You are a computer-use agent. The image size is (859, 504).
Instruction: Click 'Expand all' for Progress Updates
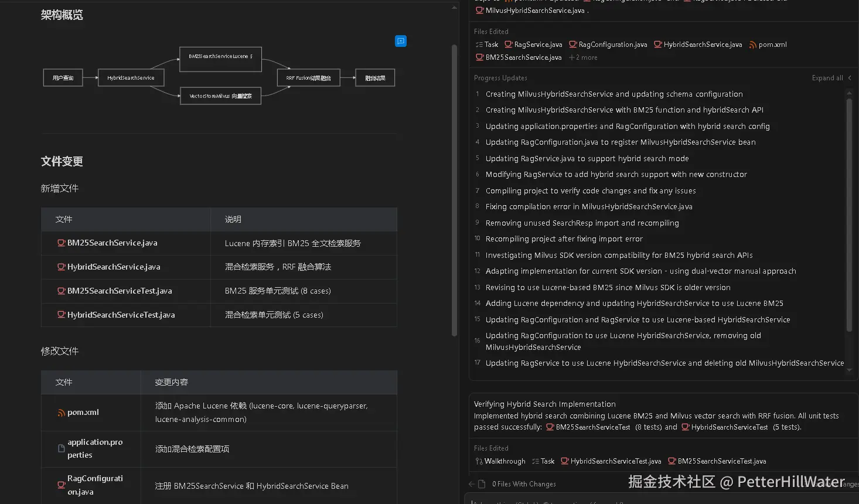[x=826, y=77]
